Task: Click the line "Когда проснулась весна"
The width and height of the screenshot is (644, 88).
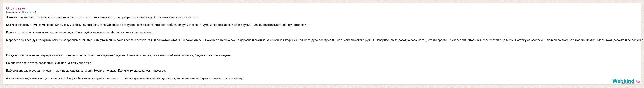Action: (119, 55)
